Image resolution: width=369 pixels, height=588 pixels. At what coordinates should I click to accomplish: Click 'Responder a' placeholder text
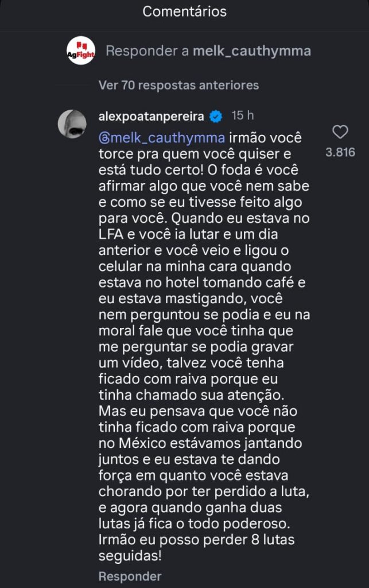pyautogui.click(x=147, y=51)
